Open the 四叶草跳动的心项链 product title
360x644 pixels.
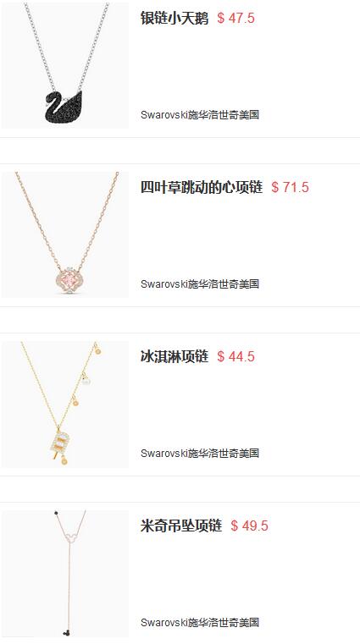(x=202, y=187)
